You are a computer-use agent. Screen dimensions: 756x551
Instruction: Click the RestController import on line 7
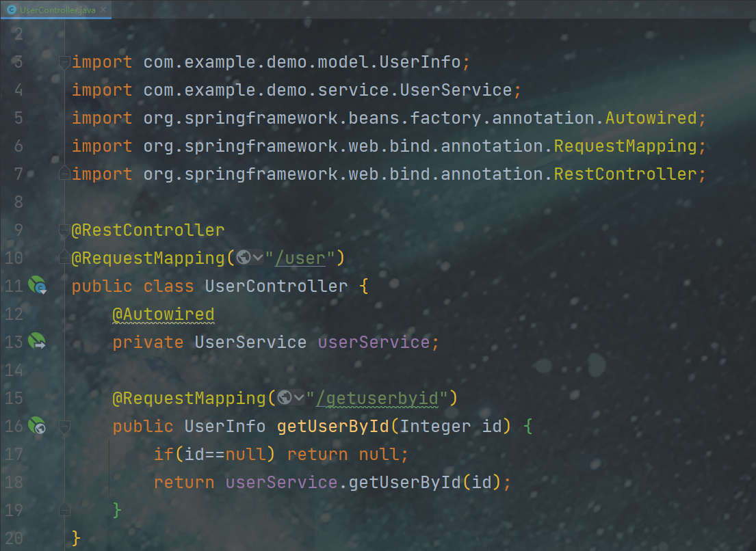point(625,174)
